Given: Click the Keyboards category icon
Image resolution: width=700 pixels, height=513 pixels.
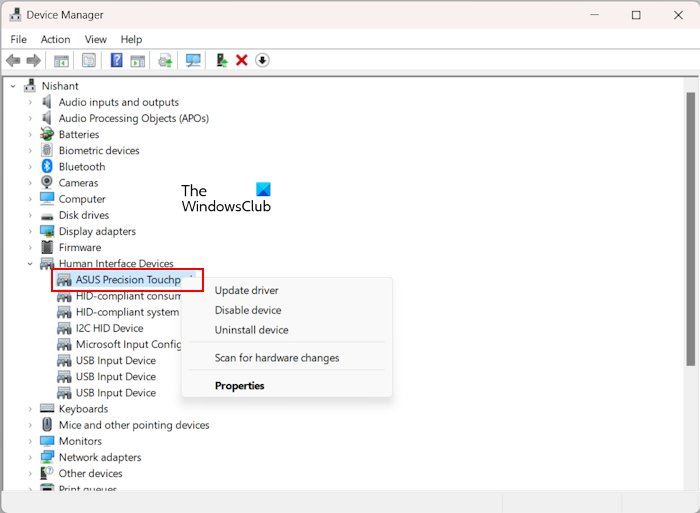Looking at the screenshot, I should [x=47, y=409].
